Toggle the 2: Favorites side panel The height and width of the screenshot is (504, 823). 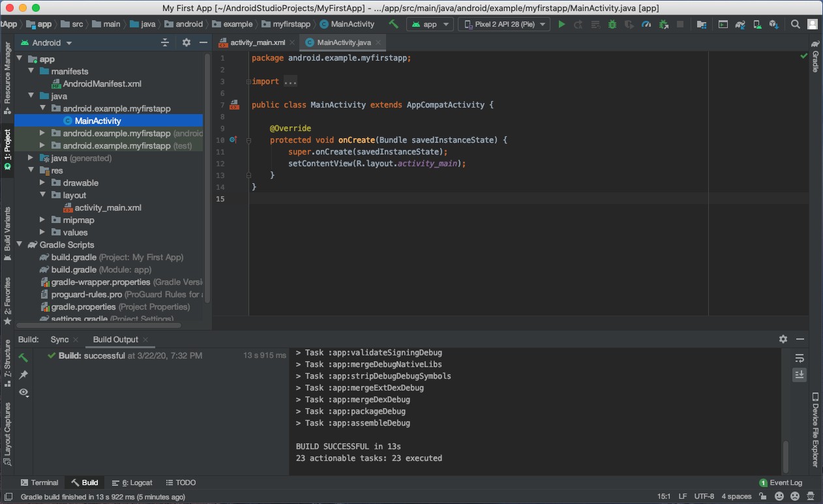[x=7, y=301]
